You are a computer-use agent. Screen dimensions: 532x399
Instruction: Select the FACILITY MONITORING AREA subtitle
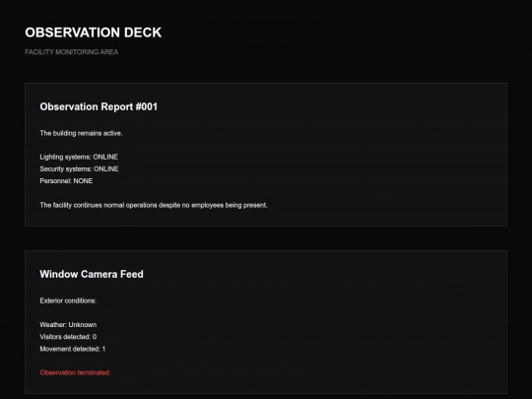72,52
